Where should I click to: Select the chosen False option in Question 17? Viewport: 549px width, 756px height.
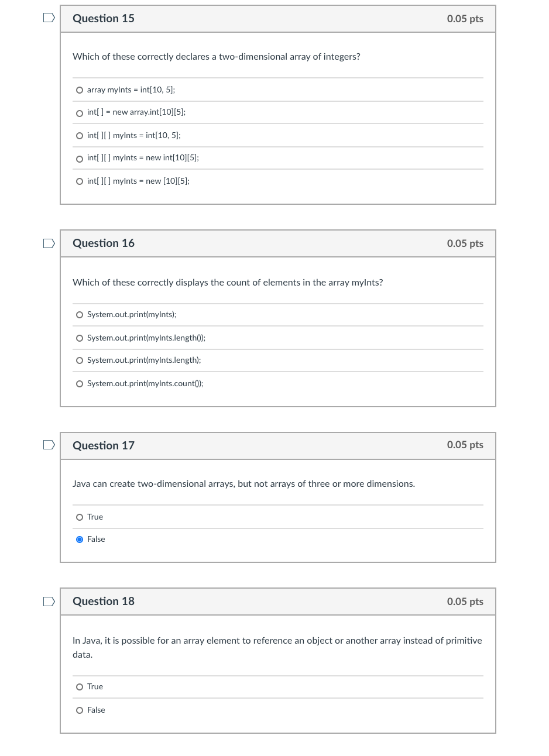80,539
